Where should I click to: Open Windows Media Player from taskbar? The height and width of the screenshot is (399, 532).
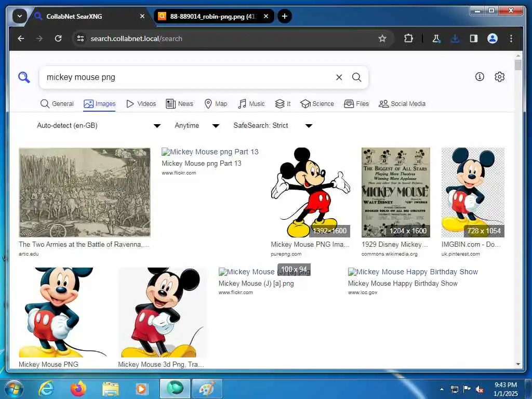[141, 389]
